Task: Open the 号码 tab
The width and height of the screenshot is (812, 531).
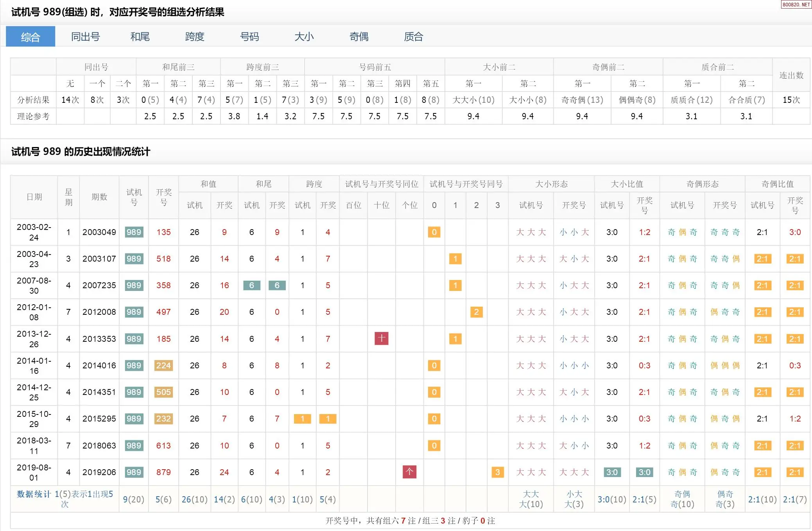Action: (249, 37)
